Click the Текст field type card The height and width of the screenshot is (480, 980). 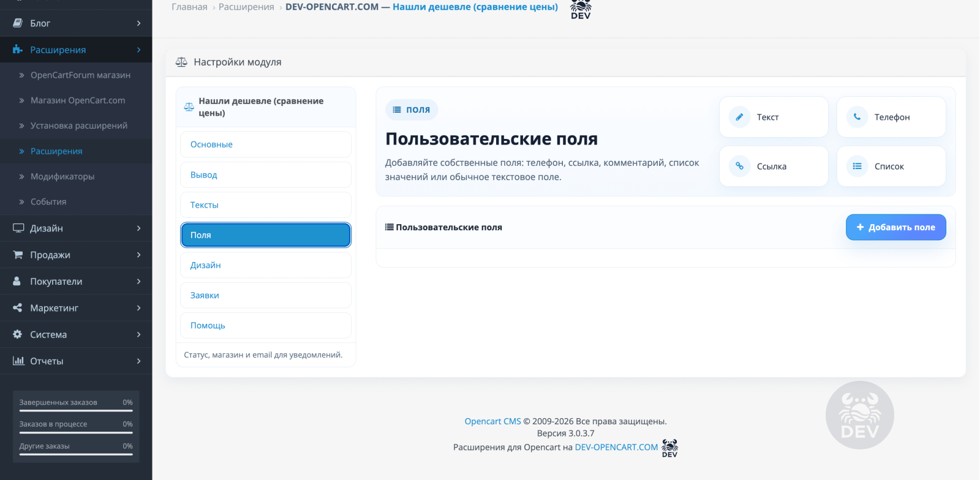pyautogui.click(x=774, y=117)
